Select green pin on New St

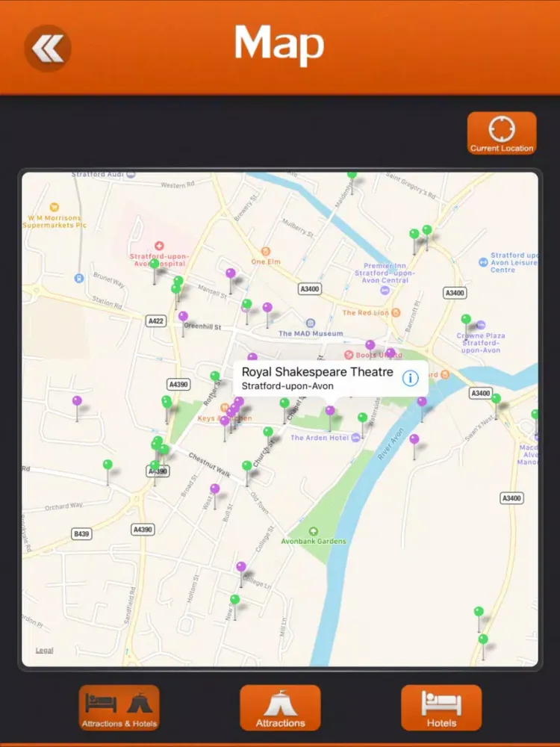(x=234, y=599)
